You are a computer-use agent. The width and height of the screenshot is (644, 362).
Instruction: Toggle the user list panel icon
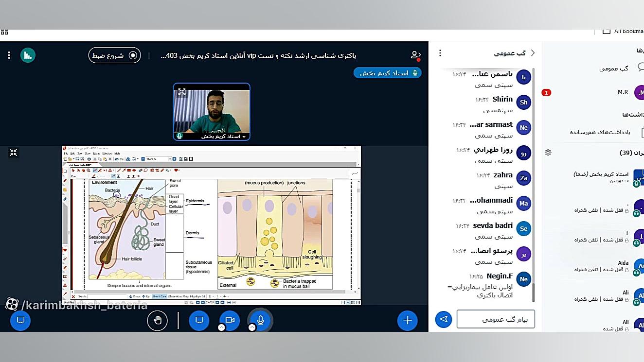[415, 55]
